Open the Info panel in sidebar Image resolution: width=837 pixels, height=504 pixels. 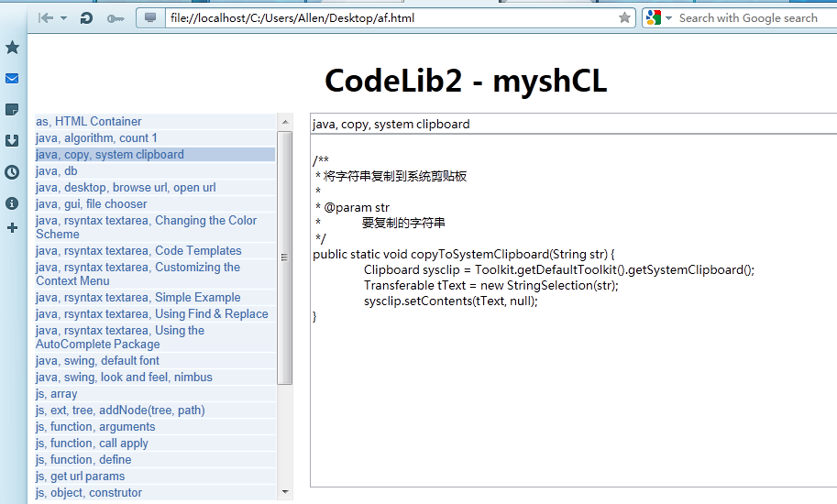click(x=12, y=203)
